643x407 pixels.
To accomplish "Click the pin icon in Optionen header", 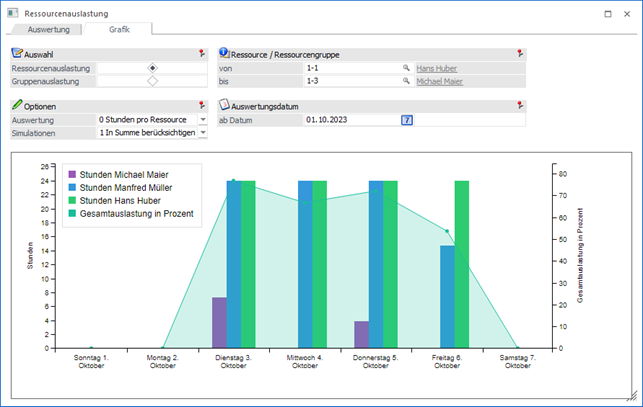I will (202, 105).
